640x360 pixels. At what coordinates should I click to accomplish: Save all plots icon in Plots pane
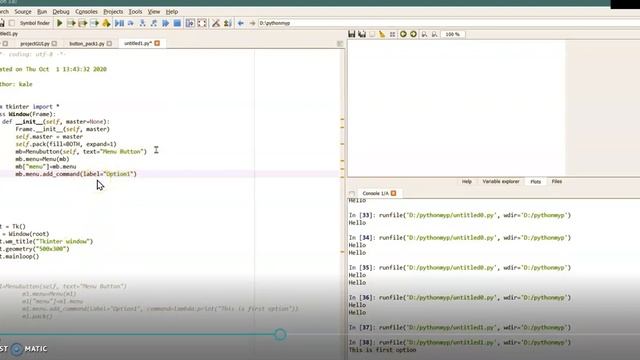362,34
